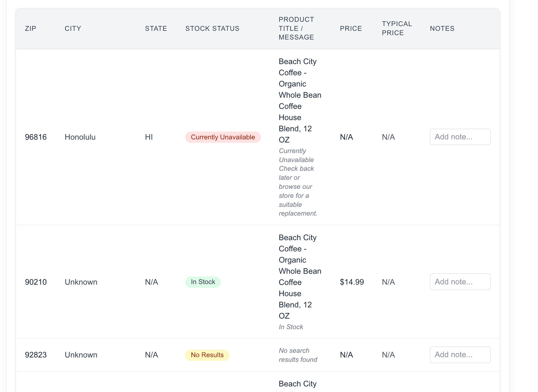Click N/A typical price in the 90210 row
Screen dimensions: 538x392
[389, 282]
